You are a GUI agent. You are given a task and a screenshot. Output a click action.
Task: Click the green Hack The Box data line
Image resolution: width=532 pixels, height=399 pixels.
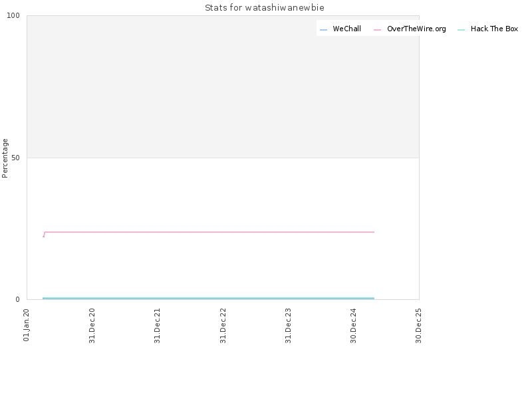tap(209, 298)
